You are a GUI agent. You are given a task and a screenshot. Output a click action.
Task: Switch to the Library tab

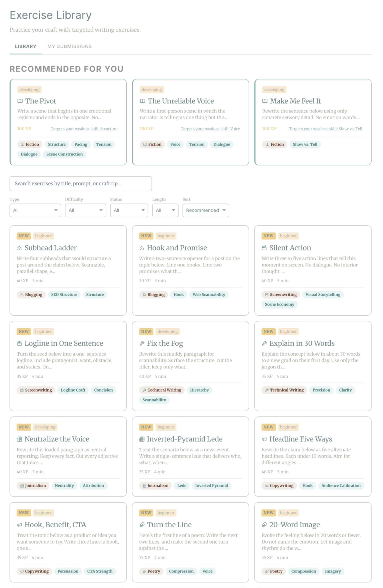(x=26, y=47)
